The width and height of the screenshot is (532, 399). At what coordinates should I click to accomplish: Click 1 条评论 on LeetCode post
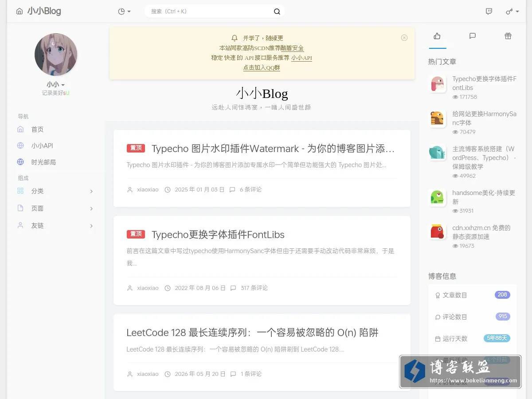click(x=251, y=374)
